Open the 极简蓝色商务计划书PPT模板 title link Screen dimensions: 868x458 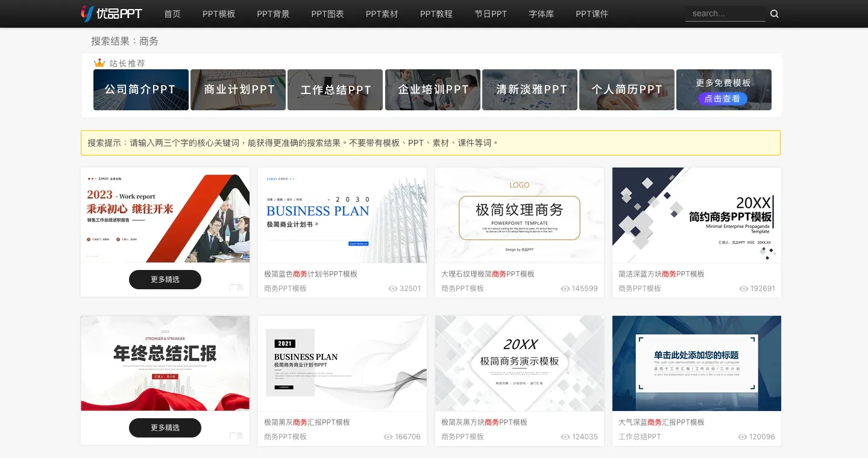coord(311,274)
